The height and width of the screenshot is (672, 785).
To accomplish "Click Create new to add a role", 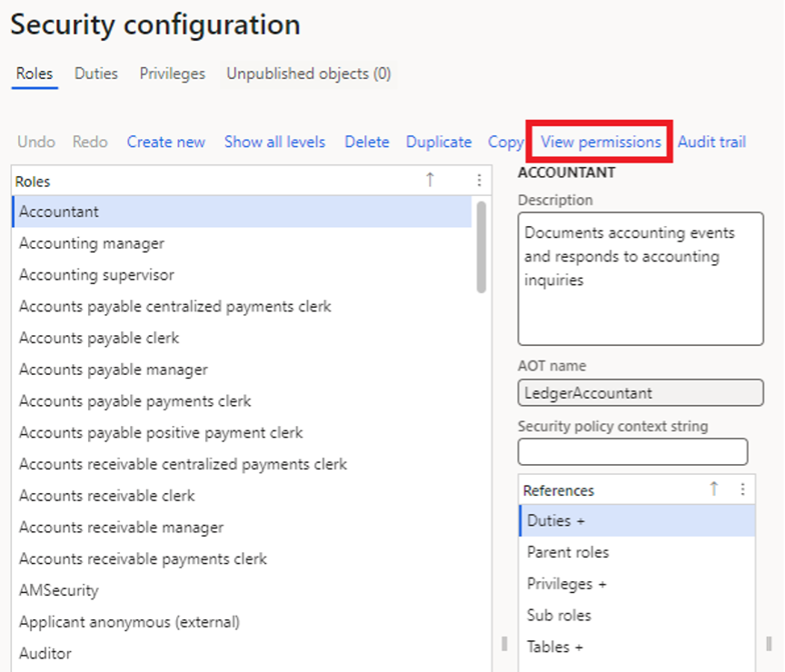I will (x=166, y=142).
